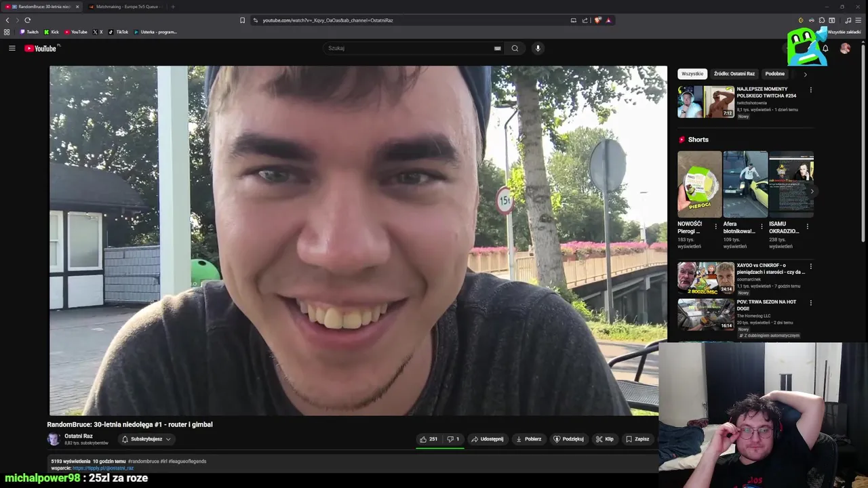Open the browser main menu icon
868x488 pixels.
coord(859,20)
